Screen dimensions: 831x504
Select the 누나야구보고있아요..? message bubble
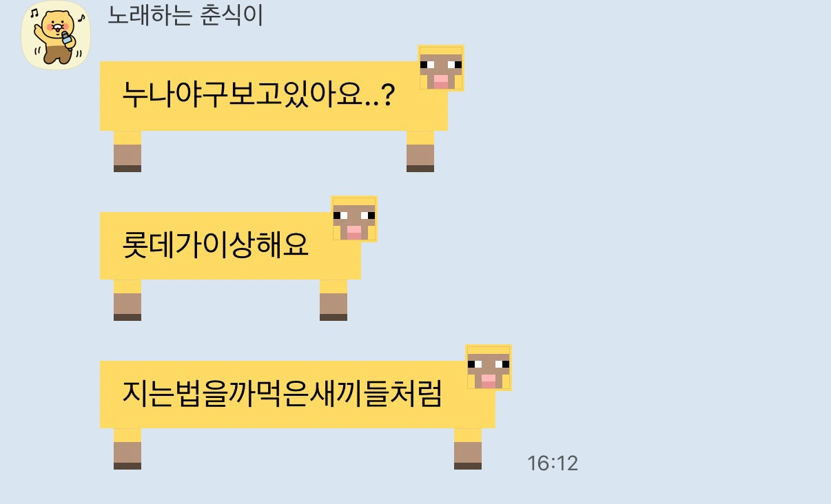pyautogui.click(x=274, y=96)
